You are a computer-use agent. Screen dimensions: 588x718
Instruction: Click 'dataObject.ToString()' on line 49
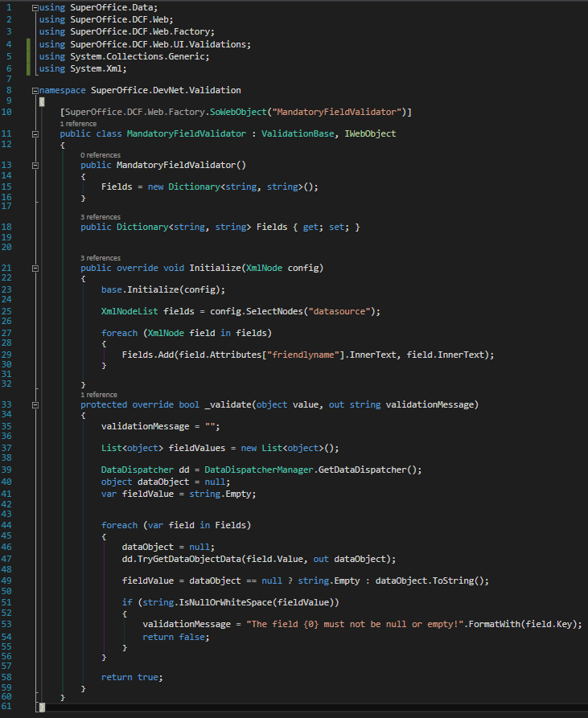429,581
